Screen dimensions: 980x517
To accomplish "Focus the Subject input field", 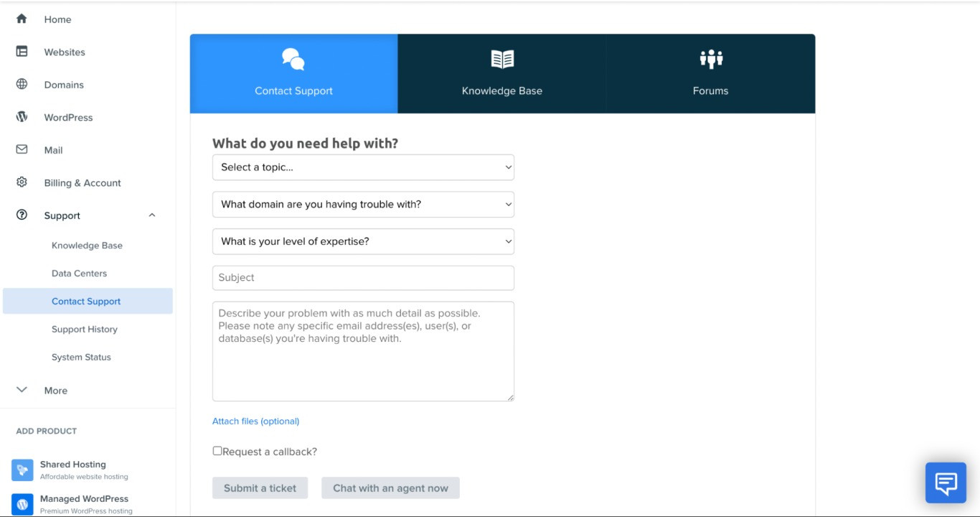I will [363, 278].
